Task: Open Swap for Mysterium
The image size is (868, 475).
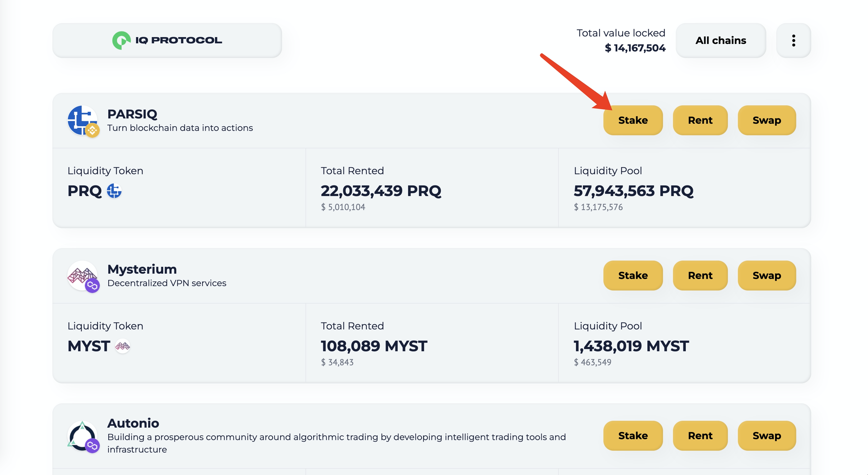Action: point(766,276)
